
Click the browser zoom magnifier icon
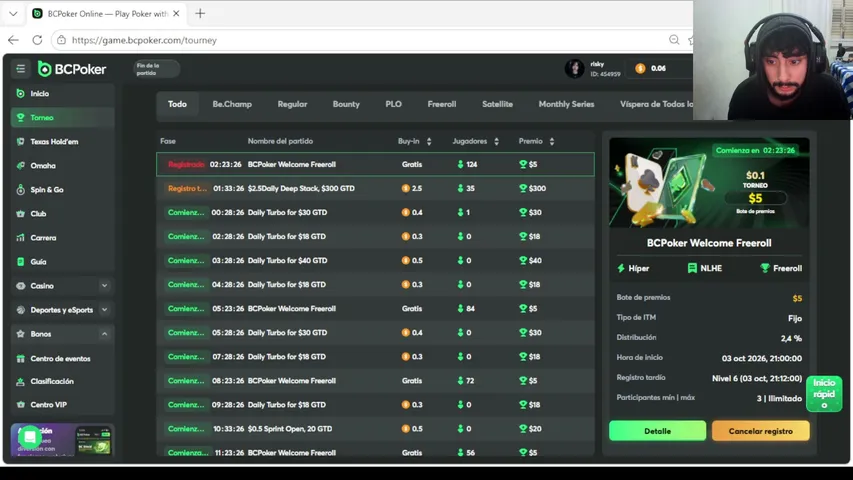(x=674, y=40)
